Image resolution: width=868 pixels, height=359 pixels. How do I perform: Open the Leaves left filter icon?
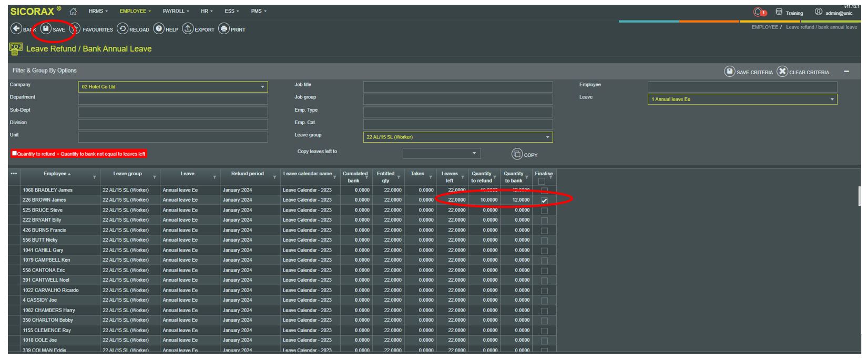[463, 177]
